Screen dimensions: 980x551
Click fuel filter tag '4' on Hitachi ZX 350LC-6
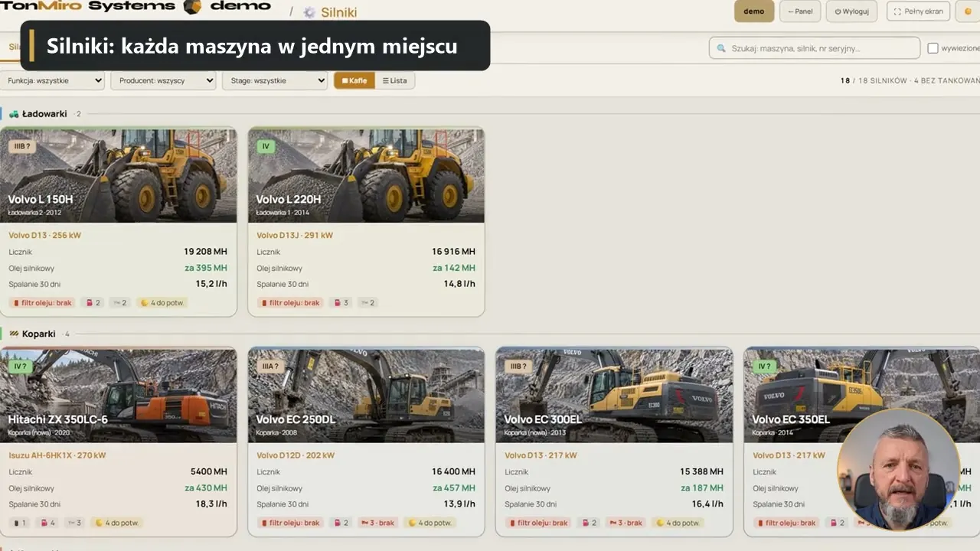(x=47, y=523)
